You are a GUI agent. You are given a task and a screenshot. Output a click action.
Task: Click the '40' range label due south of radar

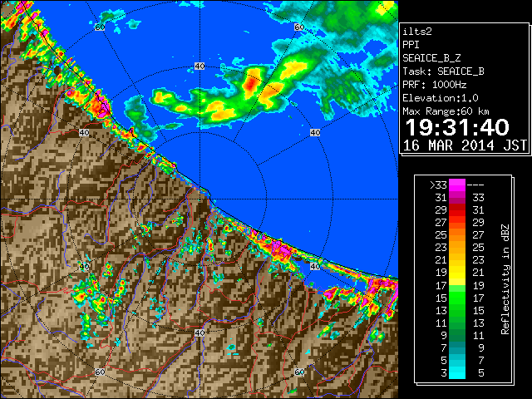tap(199, 332)
